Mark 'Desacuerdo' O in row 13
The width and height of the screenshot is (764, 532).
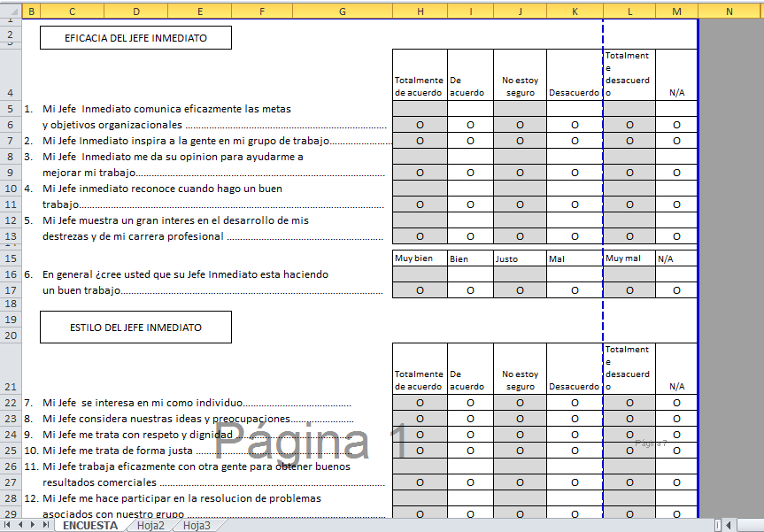click(575, 236)
